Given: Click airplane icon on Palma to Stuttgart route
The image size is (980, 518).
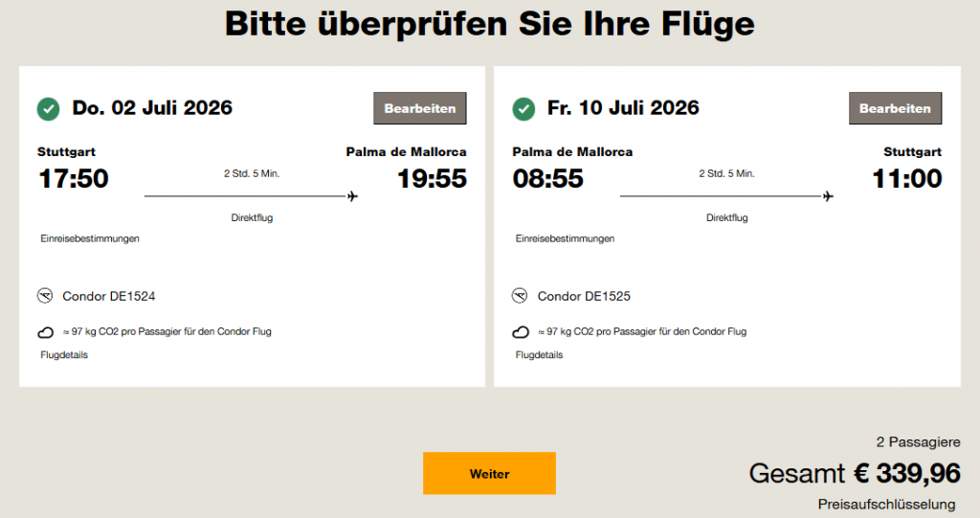Looking at the screenshot, I should (x=828, y=196).
